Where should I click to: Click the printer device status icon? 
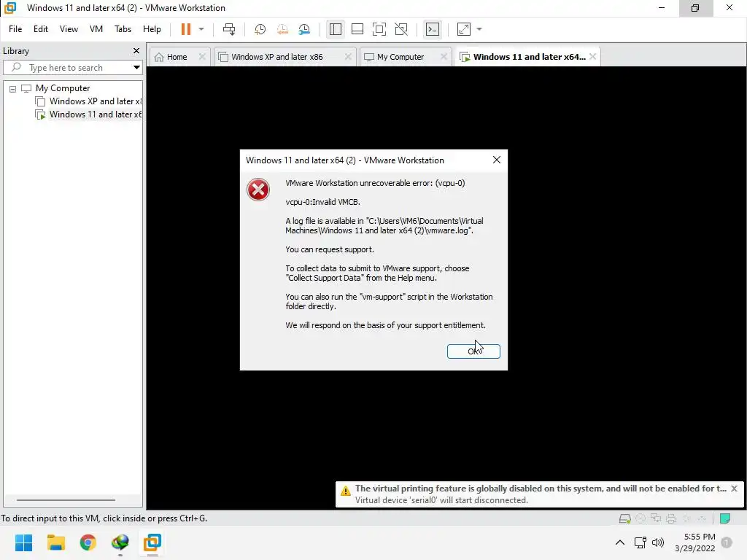tap(671, 518)
